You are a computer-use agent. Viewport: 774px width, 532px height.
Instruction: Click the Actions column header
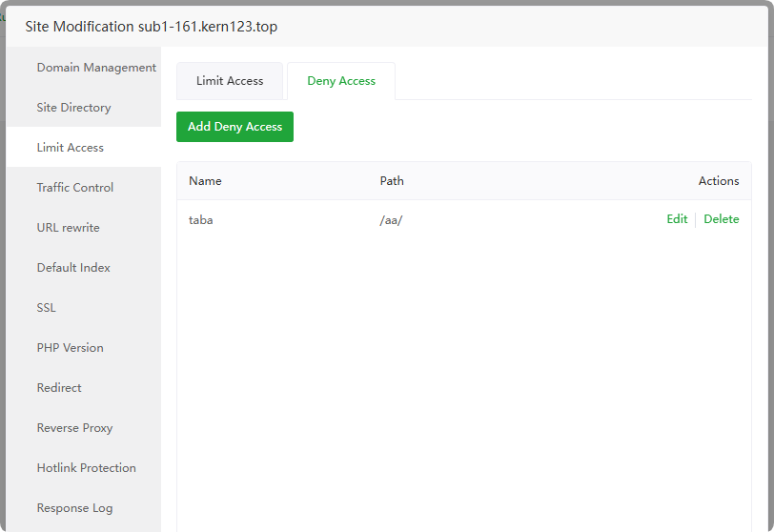[719, 180]
